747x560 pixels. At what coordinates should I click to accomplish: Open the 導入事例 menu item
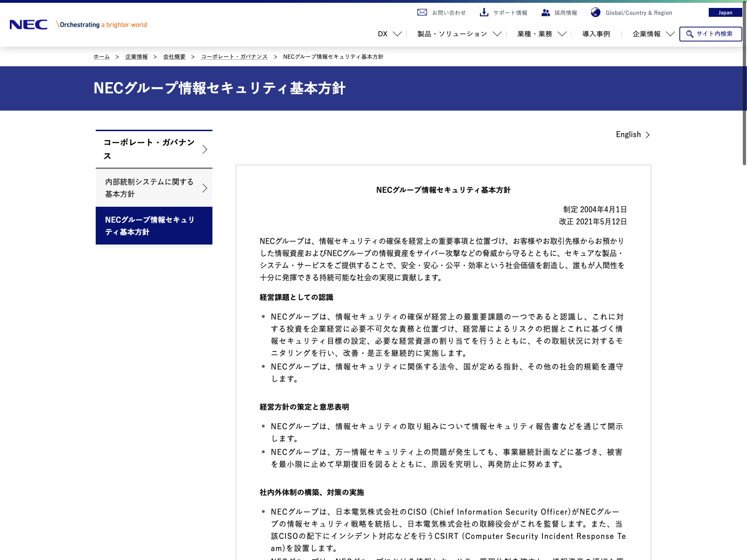click(x=596, y=34)
